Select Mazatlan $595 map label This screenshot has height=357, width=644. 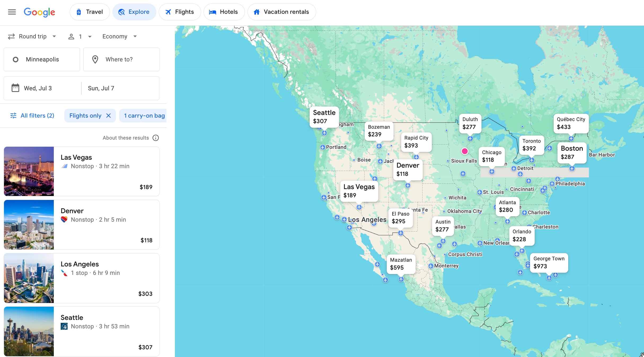(x=401, y=264)
